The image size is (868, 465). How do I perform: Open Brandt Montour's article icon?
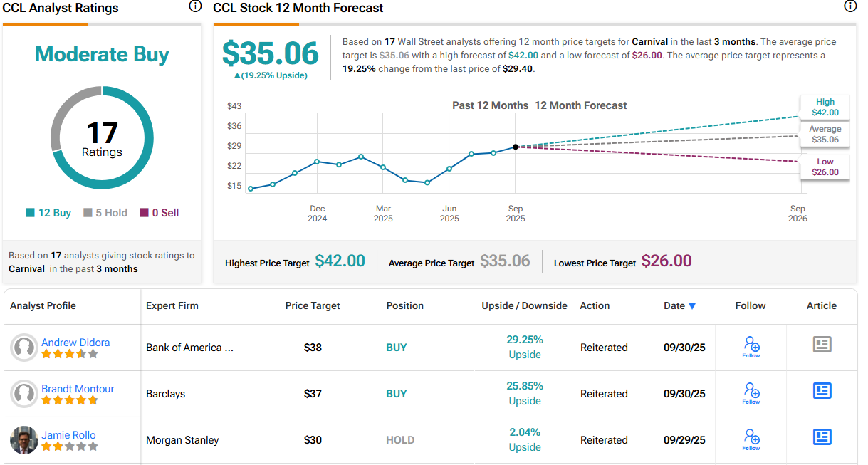[822, 391]
